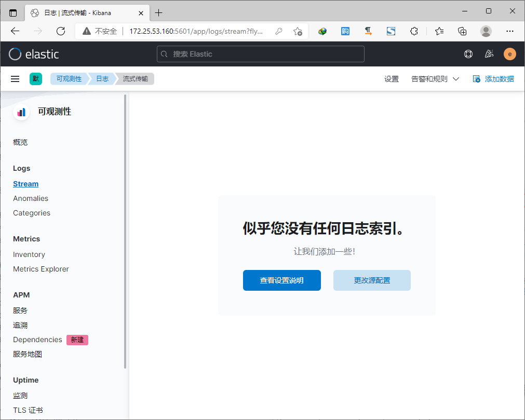
Task: Open the newsfeed celebration icon
Action: click(x=489, y=54)
